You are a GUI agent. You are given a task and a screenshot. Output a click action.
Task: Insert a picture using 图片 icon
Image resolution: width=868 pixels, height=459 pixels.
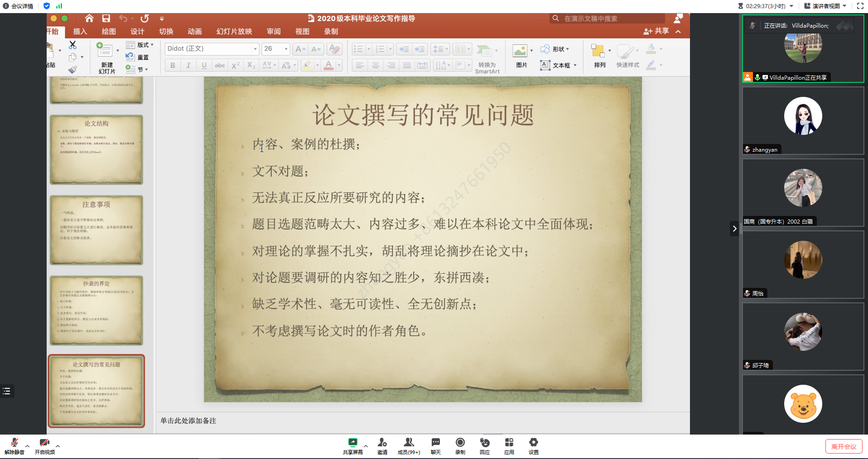520,51
